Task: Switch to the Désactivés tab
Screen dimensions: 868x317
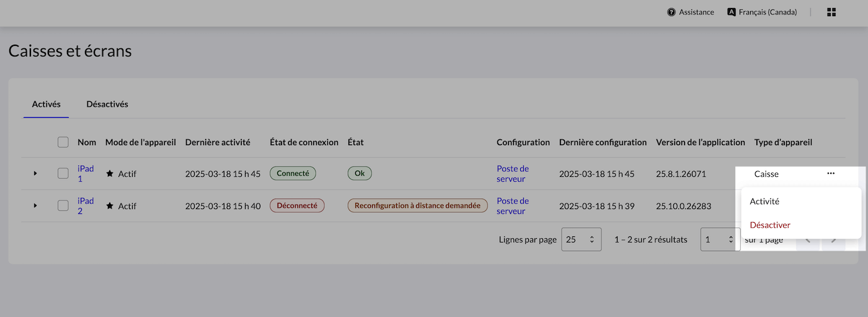Action: [x=107, y=104]
